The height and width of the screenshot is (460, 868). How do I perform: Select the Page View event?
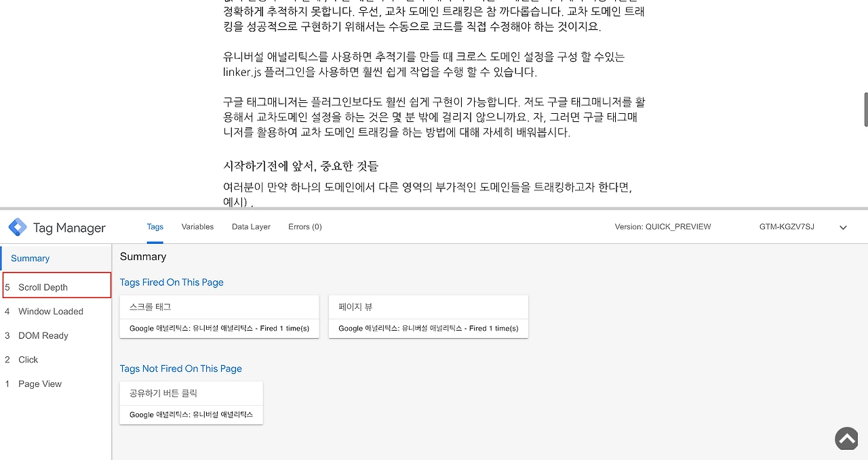click(56, 384)
